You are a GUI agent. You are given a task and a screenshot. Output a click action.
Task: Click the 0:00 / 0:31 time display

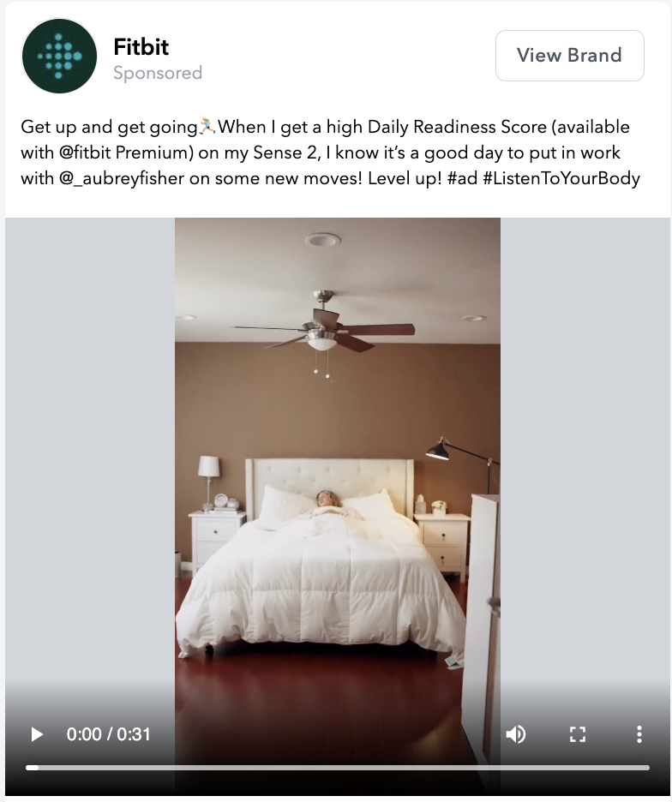pos(109,734)
